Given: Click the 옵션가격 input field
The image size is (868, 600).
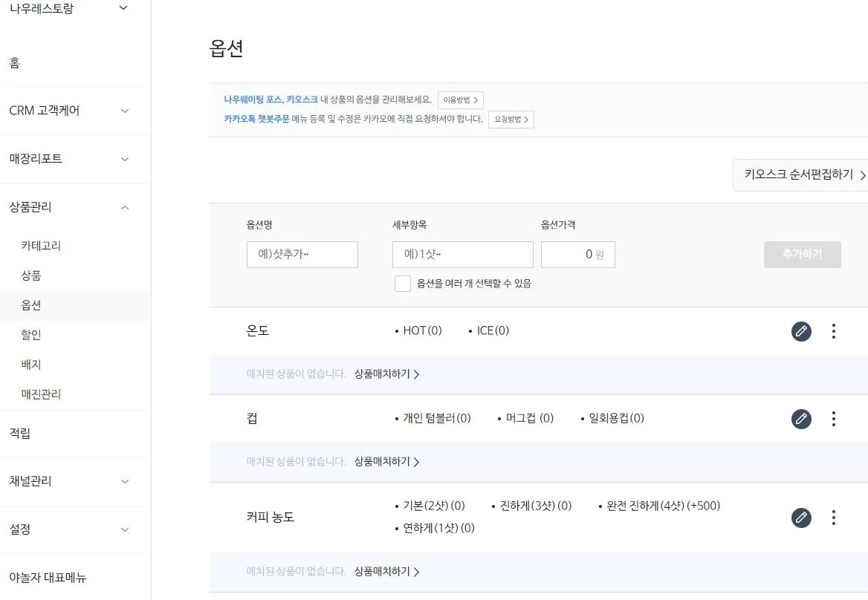Looking at the screenshot, I should 578,255.
